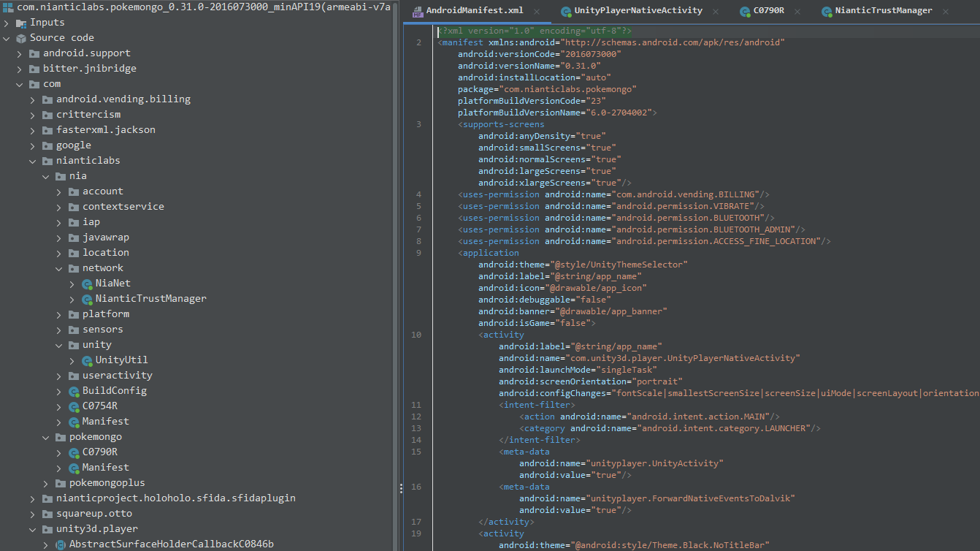This screenshot has height=551, width=980.
Task: Click the APK file icon at tree root
Action: (x=8, y=7)
